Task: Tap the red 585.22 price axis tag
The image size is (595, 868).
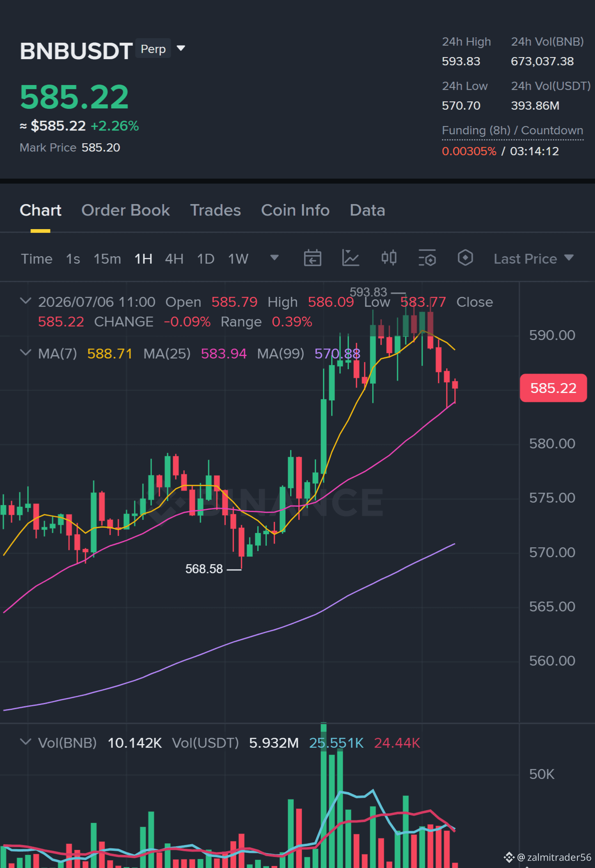Action: (553, 388)
